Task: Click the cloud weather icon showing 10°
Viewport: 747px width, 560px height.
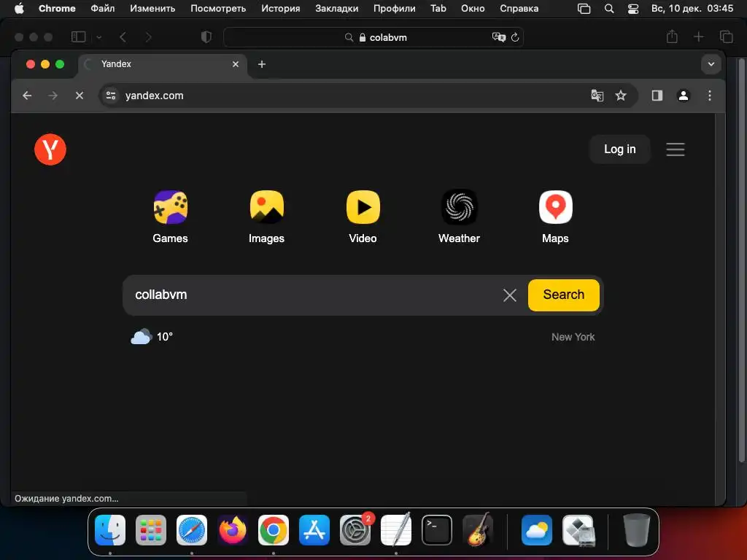Action: [x=141, y=337]
